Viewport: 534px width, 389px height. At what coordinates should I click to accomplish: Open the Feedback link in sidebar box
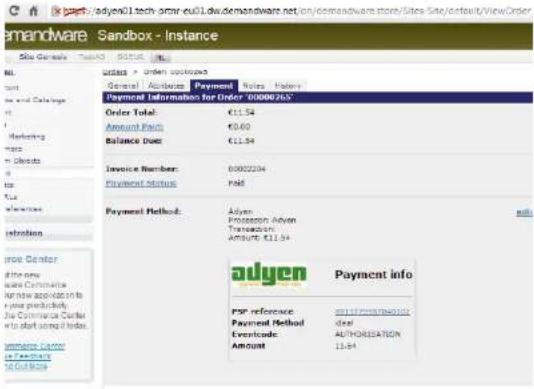[28, 356]
